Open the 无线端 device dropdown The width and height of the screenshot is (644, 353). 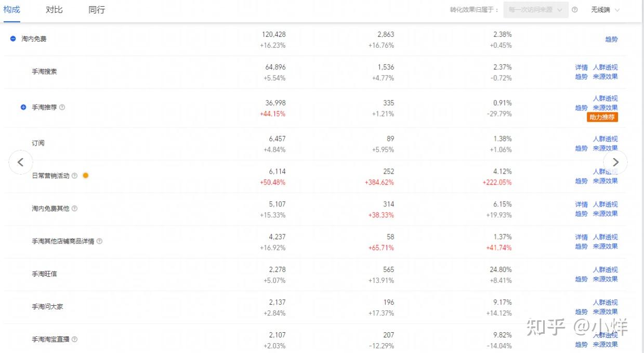click(606, 10)
